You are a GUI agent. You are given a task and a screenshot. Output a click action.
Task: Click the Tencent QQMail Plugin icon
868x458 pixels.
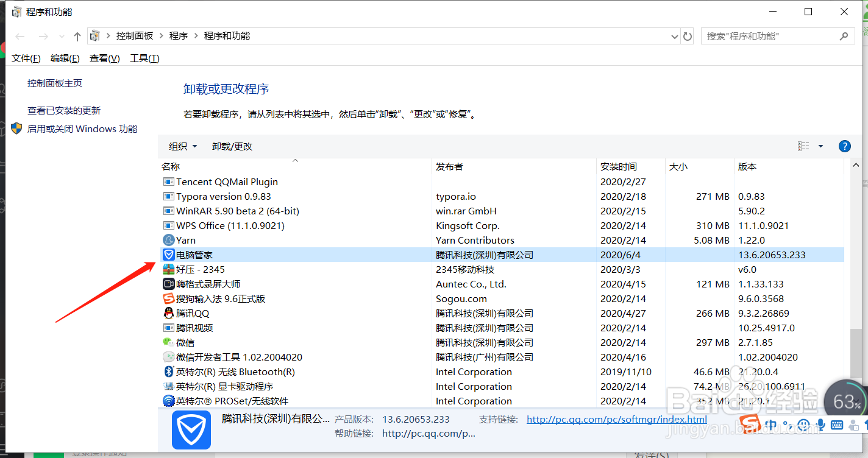169,182
